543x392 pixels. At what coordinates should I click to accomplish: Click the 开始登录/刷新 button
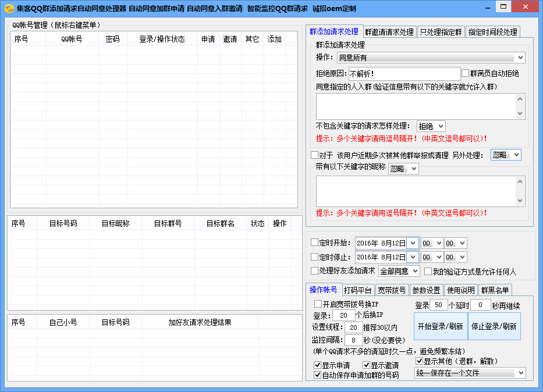(x=441, y=326)
